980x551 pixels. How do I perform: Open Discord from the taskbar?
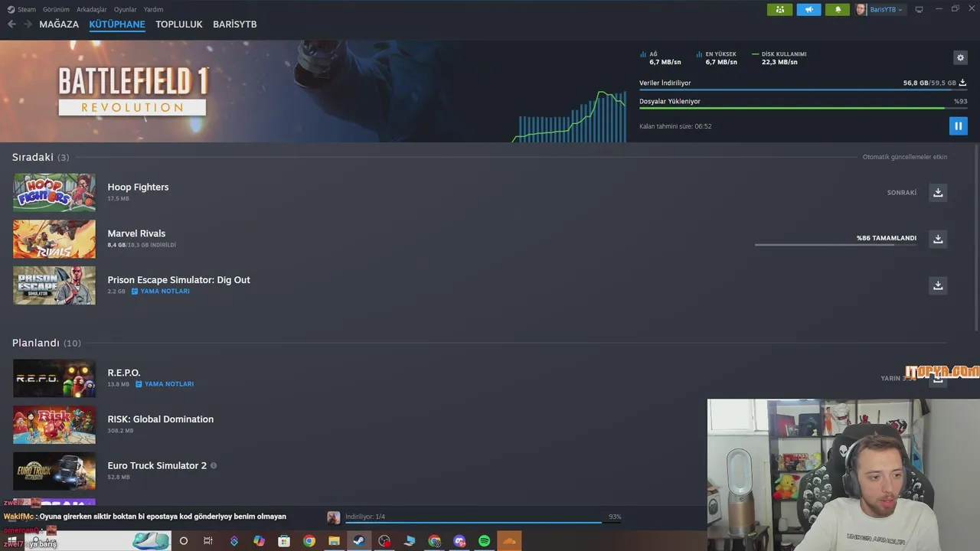pos(459,541)
